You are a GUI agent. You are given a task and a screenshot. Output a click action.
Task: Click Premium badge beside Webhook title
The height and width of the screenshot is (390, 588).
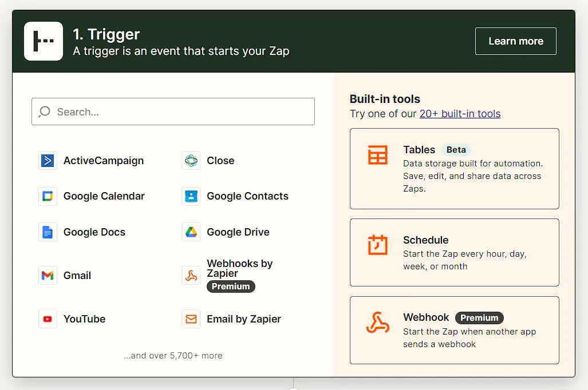coord(480,318)
